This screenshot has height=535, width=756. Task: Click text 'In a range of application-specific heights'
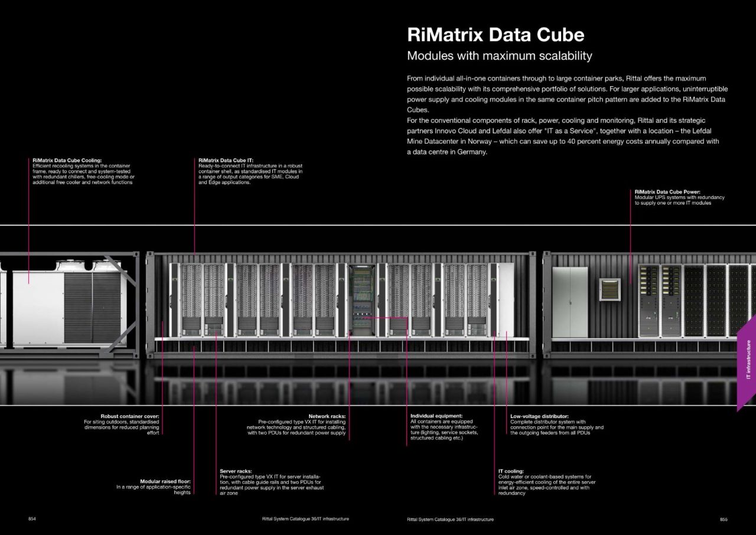(154, 490)
